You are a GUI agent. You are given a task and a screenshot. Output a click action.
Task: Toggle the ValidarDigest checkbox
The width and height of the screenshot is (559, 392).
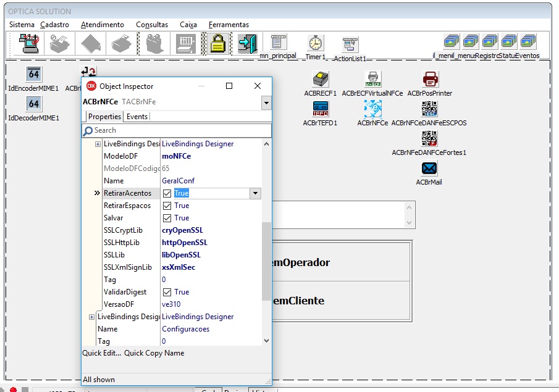click(167, 292)
